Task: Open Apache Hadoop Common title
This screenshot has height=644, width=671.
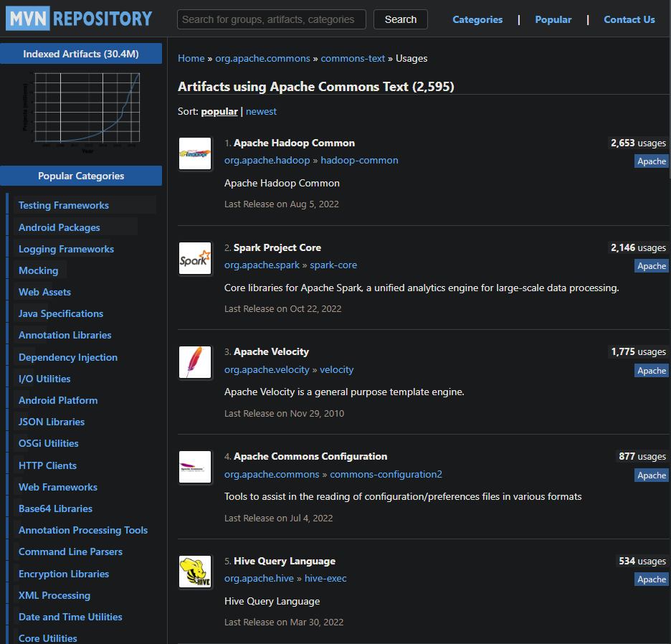Action: [x=294, y=143]
